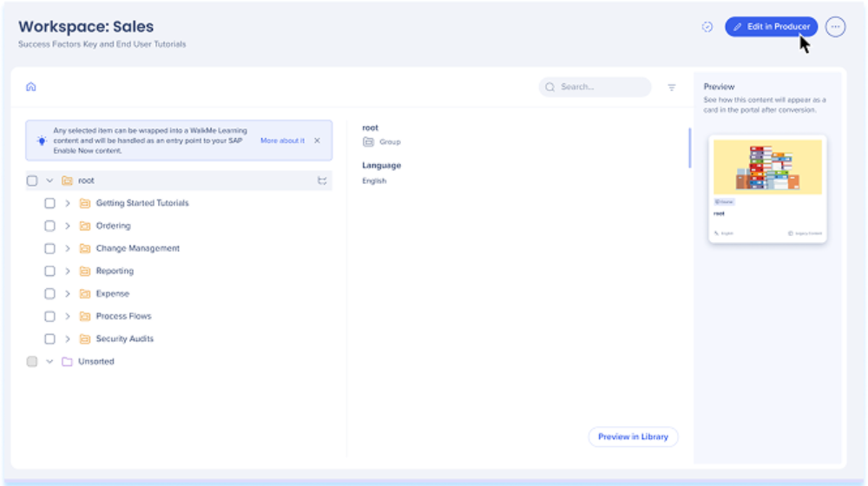868x486 pixels.
Task: Dismiss the WalkMe Learning info banner
Action: 317,141
